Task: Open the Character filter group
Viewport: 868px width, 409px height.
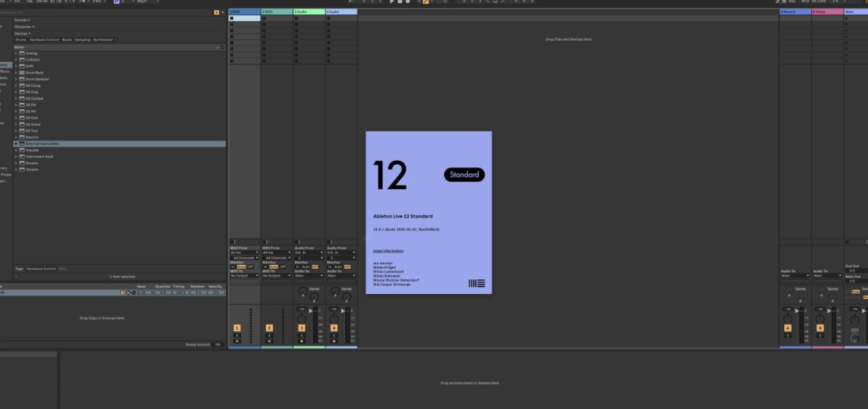Action: [25, 27]
